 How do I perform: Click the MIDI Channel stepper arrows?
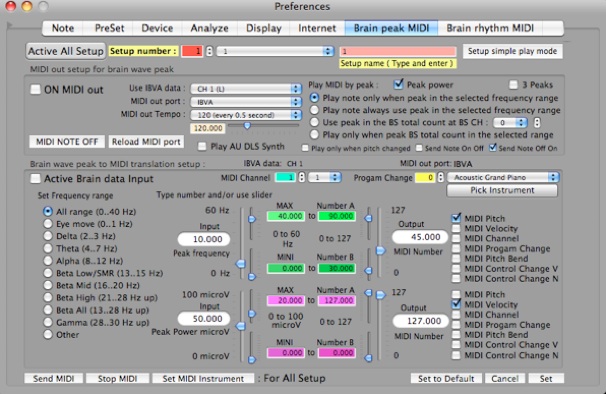tap(301, 177)
